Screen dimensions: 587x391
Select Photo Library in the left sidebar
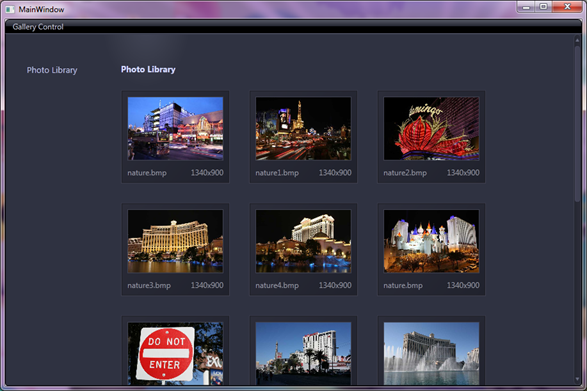pyautogui.click(x=52, y=70)
